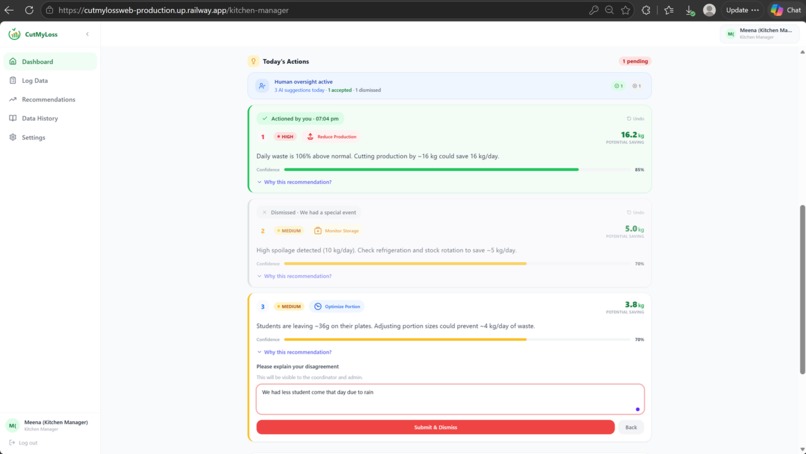This screenshot has height=454, width=806.
Task: Click the CutMyLoss logo icon
Action: pos(14,34)
